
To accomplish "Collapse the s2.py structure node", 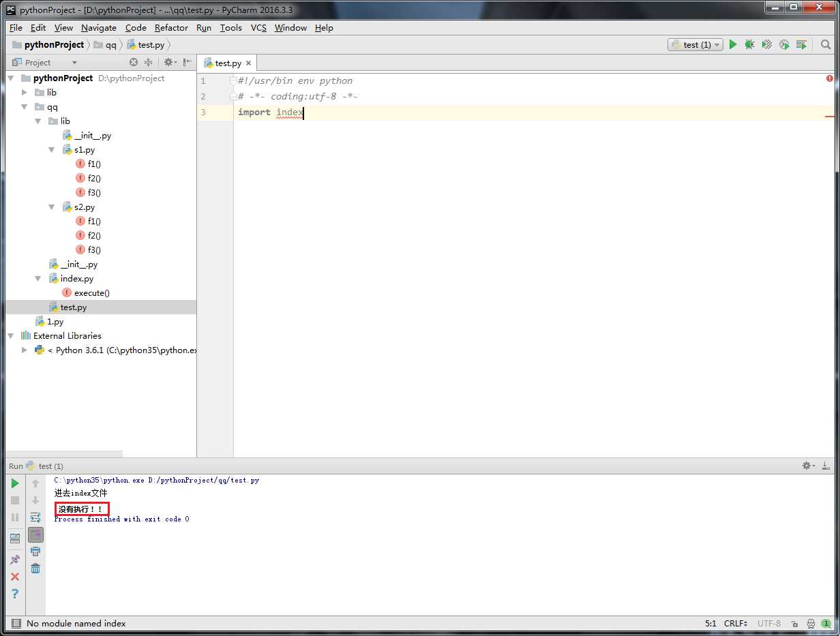I will click(x=52, y=207).
